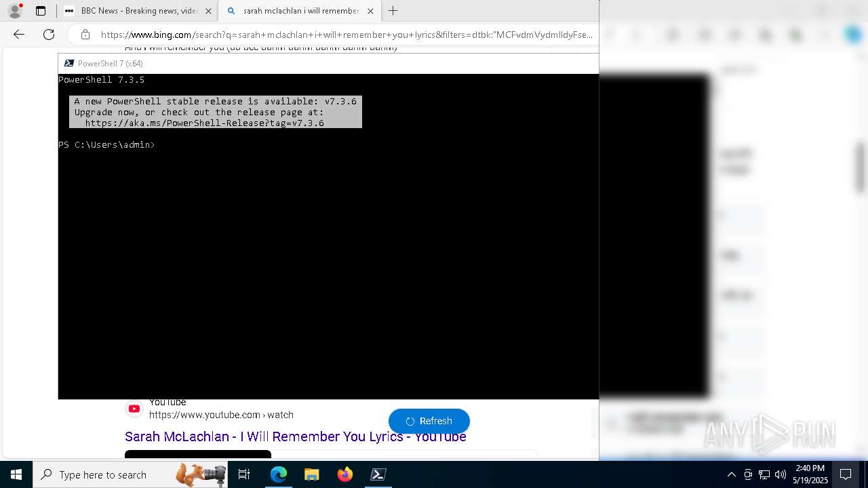Viewport: 868px width, 488px height.
Task: Click the taskbar search box
Action: (x=130, y=474)
